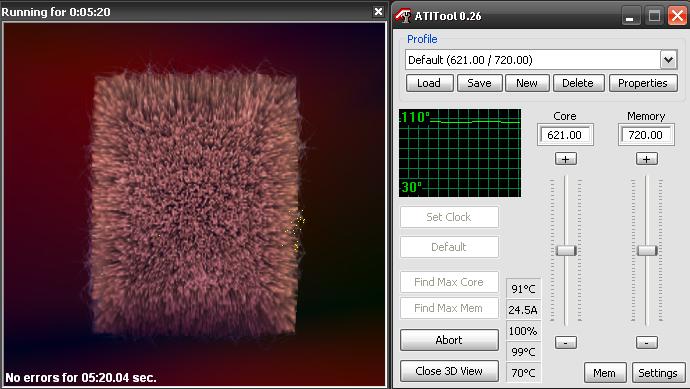Screen dimensions: 690x389
Task: Increase Memory clock with plus button
Action: click(646, 159)
